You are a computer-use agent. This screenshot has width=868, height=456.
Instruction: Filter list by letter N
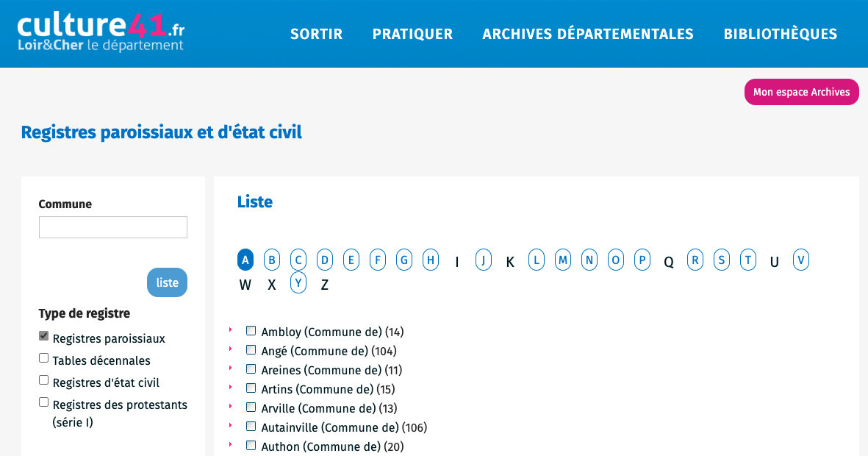(x=589, y=260)
